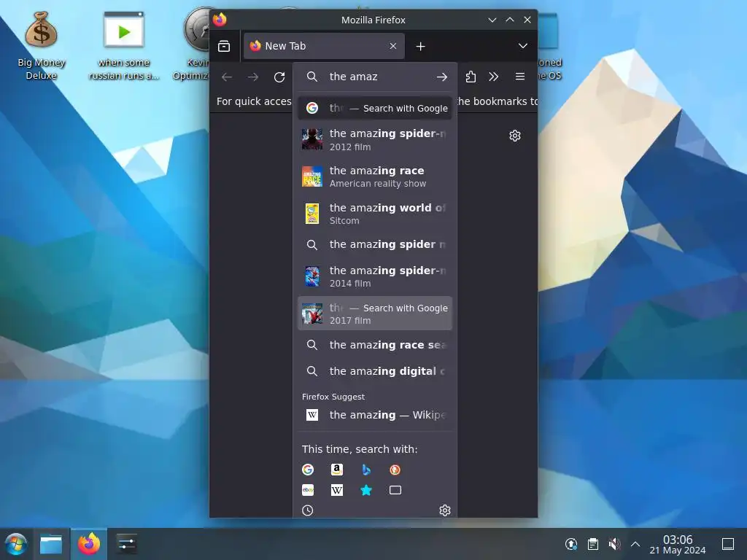
Task: Open the Firefox View button
Action: (x=224, y=46)
